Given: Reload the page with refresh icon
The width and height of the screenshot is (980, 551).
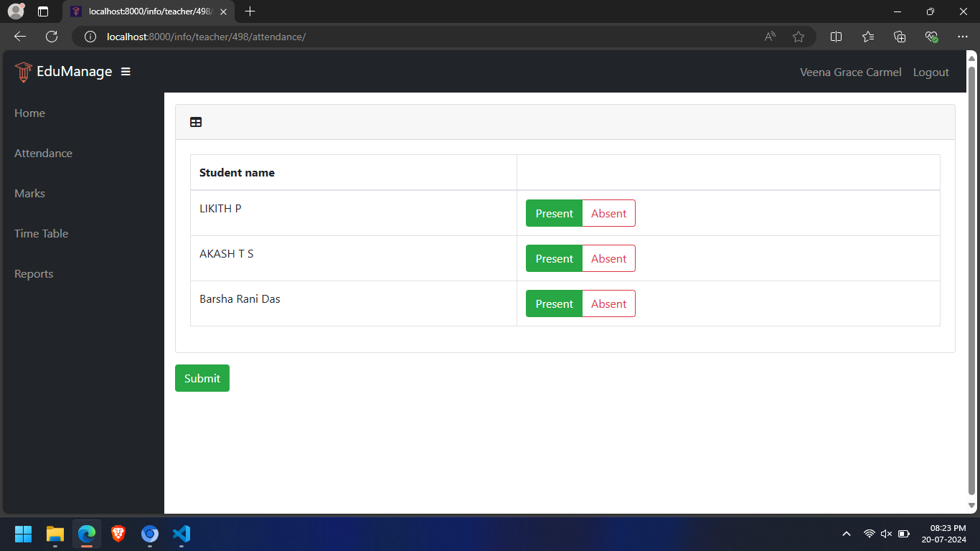Looking at the screenshot, I should click(52, 37).
